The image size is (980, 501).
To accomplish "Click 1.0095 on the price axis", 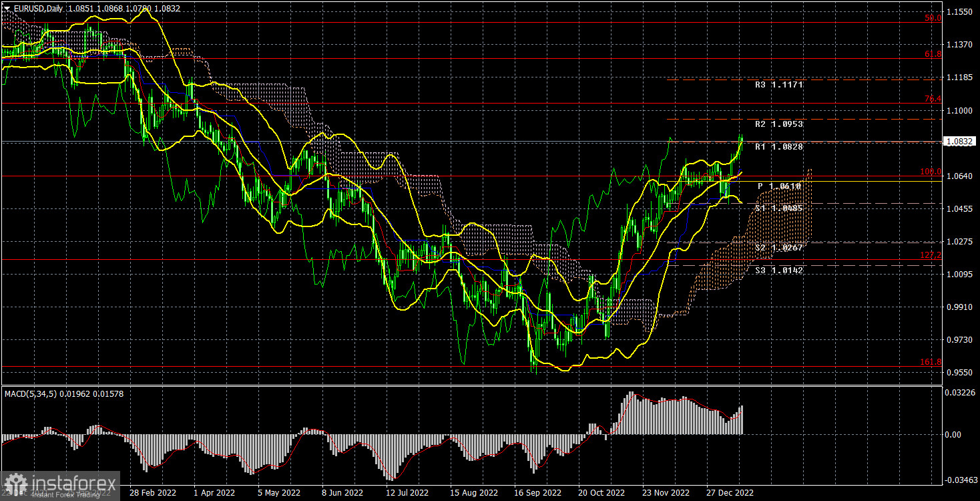I will [x=961, y=275].
